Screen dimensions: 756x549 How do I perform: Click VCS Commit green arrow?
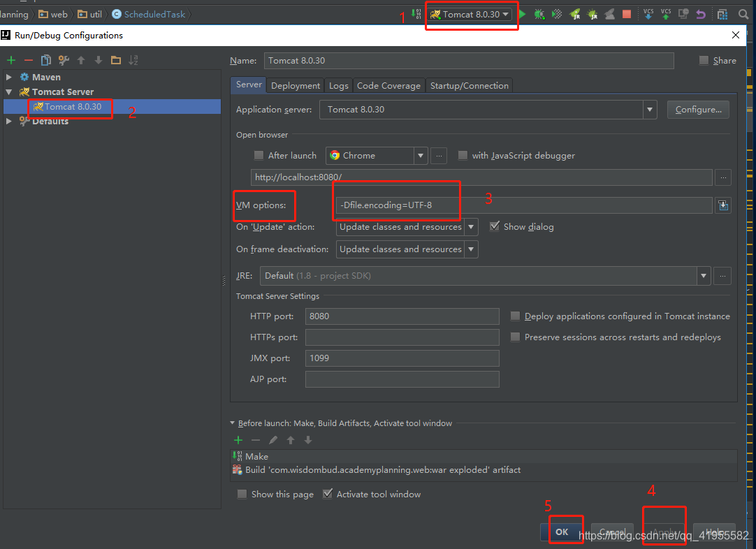[x=666, y=14]
